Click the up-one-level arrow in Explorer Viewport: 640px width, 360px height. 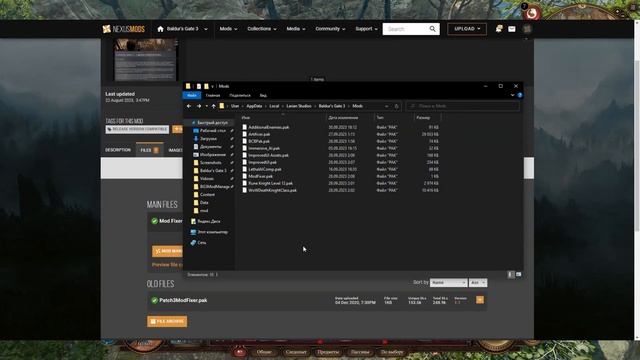tap(213, 106)
